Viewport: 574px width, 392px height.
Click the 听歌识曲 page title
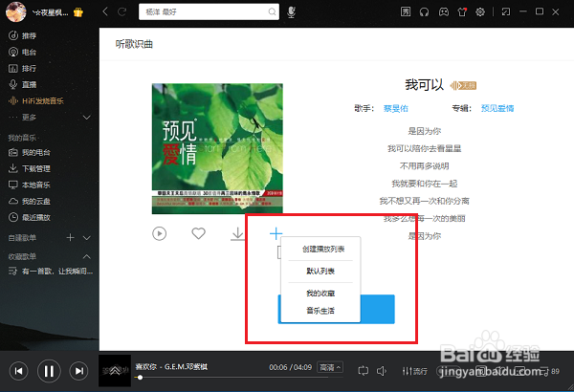click(134, 44)
